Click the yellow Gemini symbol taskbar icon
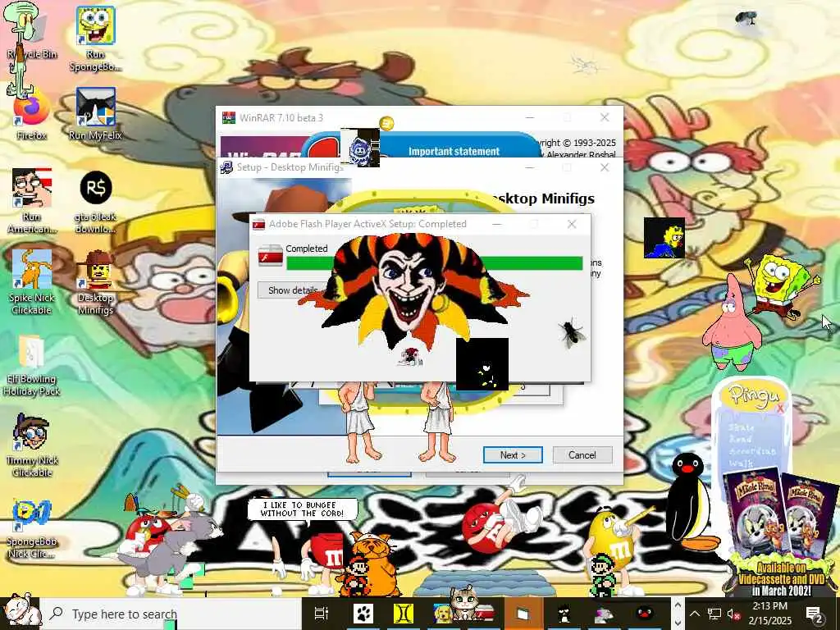The image size is (840, 630). tap(404, 614)
